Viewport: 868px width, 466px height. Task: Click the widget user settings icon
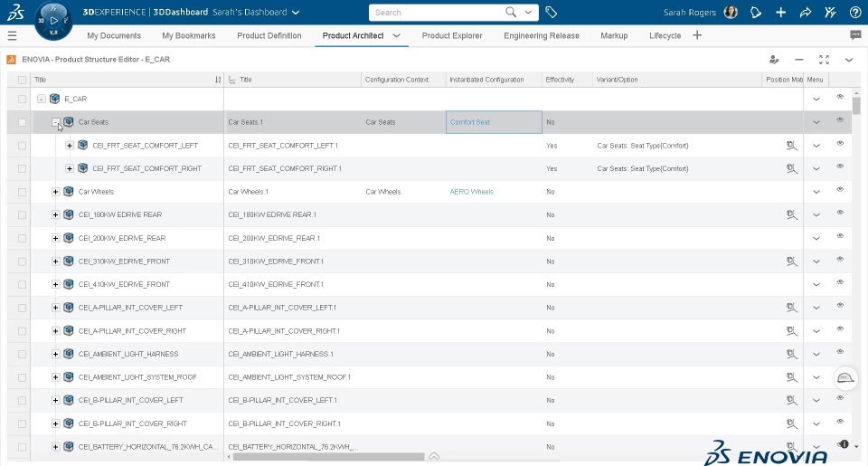[x=774, y=60]
